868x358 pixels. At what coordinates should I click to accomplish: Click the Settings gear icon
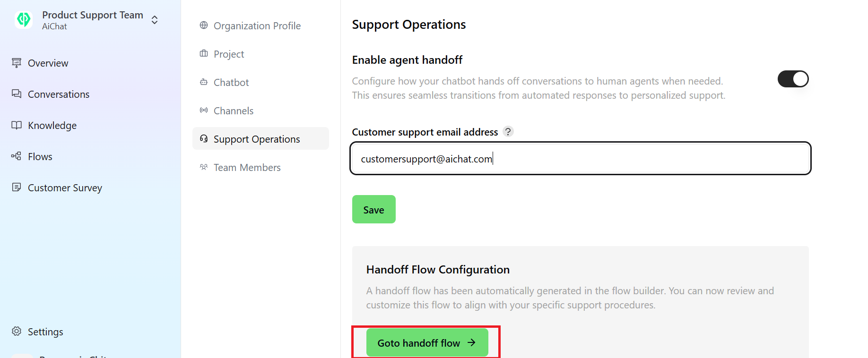tap(16, 331)
